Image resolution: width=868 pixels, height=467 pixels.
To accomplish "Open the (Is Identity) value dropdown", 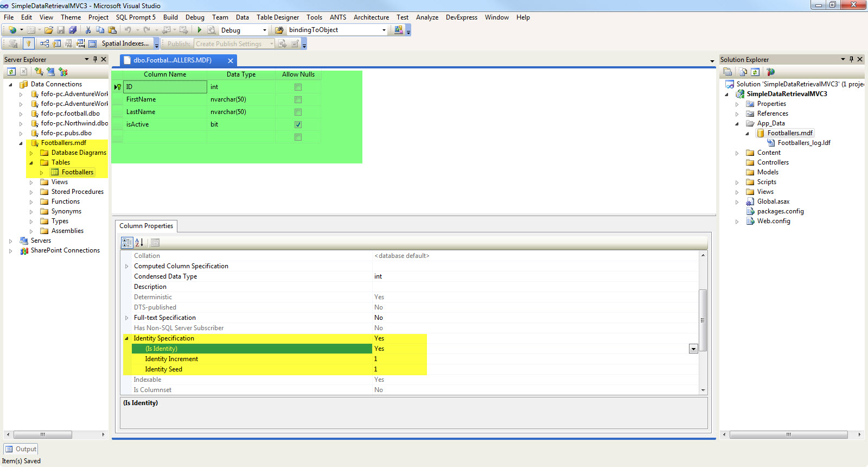I will point(693,349).
